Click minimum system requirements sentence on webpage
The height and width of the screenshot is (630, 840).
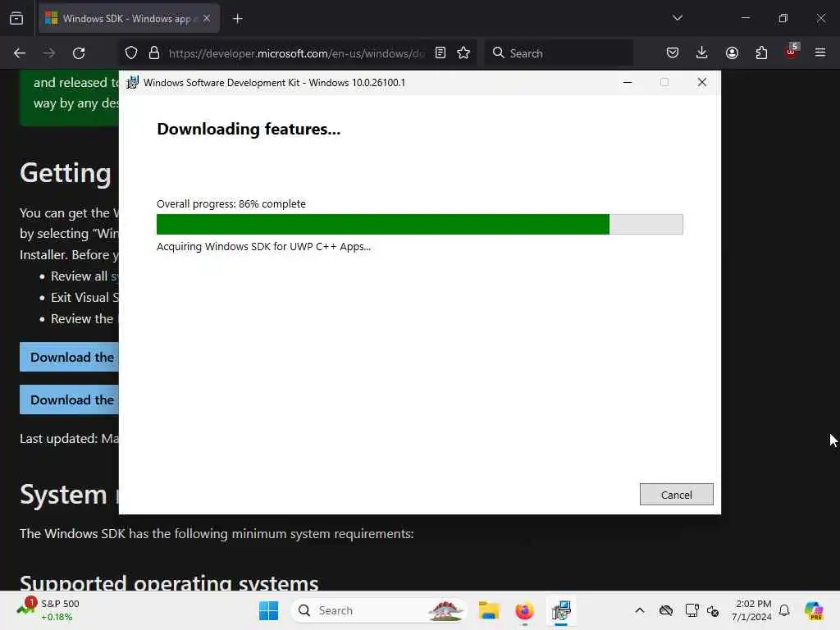pyautogui.click(x=217, y=533)
